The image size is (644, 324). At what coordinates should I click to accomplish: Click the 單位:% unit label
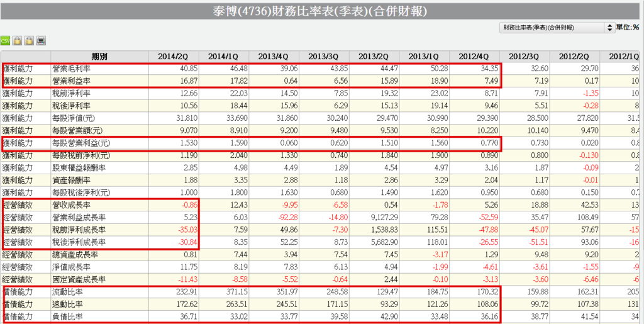628,28
